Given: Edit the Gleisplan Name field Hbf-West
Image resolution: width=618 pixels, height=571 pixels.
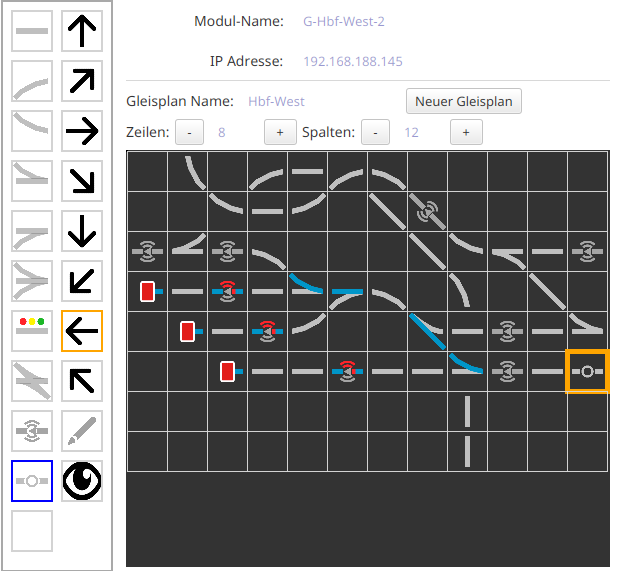Looking at the screenshot, I should [x=276, y=101].
